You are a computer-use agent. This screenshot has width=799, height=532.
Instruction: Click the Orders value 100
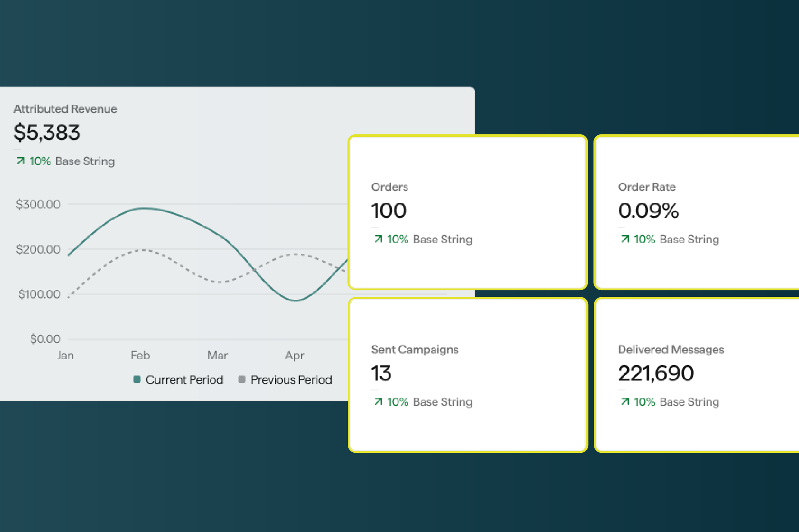tap(389, 211)
